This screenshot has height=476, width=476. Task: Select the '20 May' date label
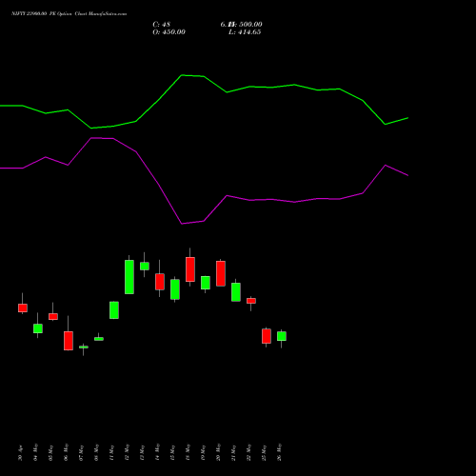(x=219, y=452)
